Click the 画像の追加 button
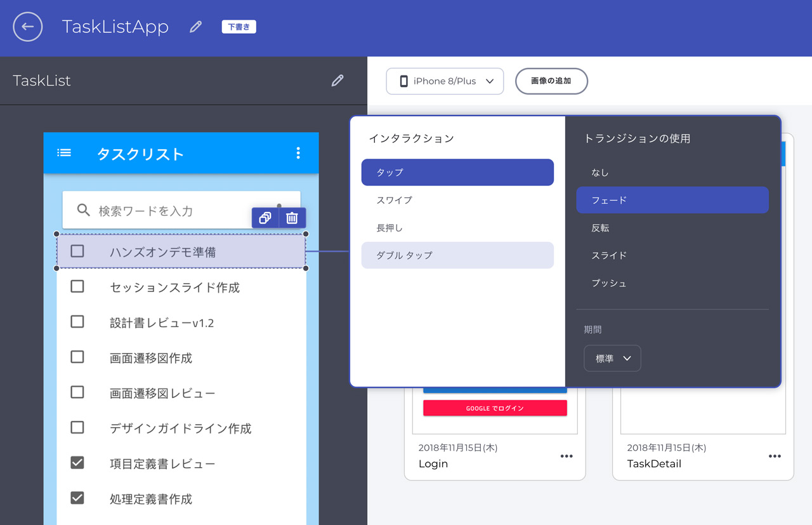The width and height of the screenshot is (812, 525). pyautogui.click(x=551, y=81)
